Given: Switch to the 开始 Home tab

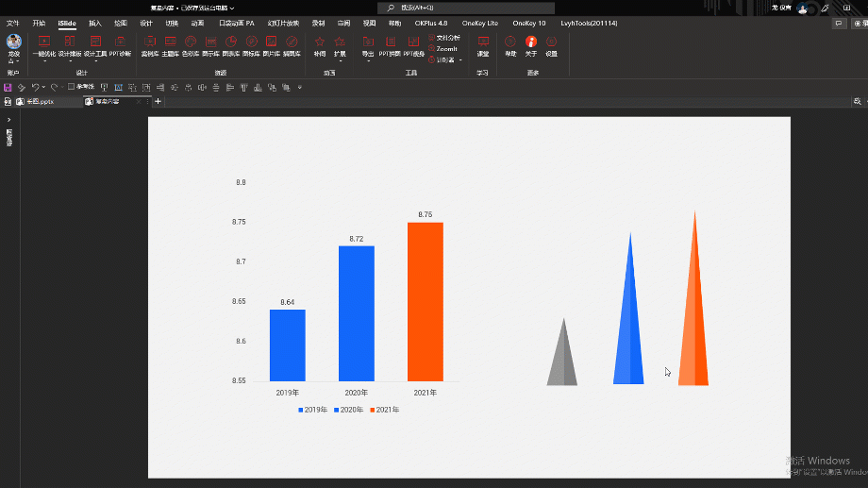Looking at the screenshot, I should coord(39,24).
